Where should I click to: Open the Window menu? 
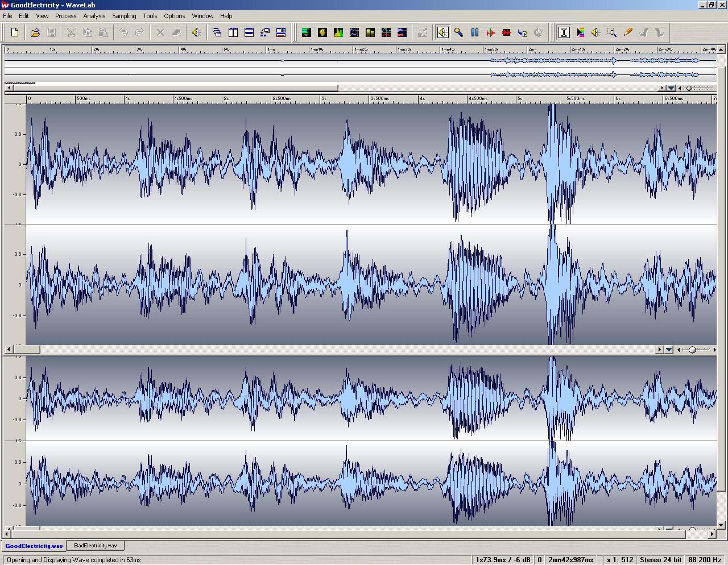tap(202, 16)
